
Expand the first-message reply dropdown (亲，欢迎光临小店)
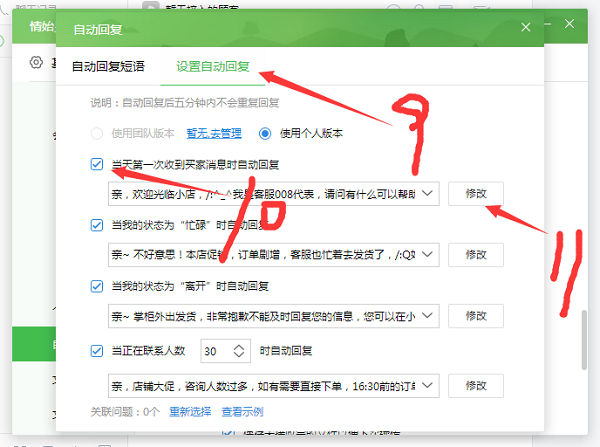[427, 193]
